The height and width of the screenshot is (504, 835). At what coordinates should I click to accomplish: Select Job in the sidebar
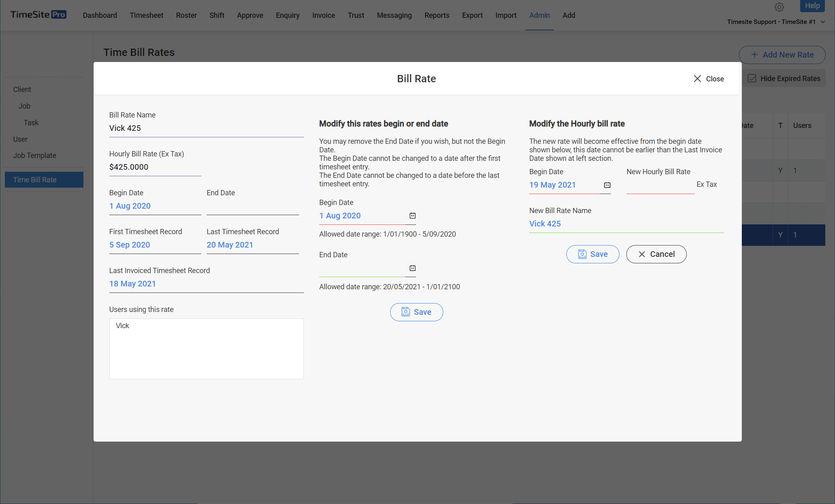pyautogui.click(x=24, y=106)
